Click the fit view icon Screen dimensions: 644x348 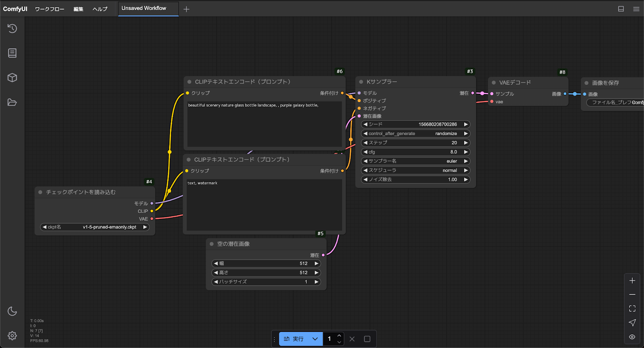coord(632,309)
